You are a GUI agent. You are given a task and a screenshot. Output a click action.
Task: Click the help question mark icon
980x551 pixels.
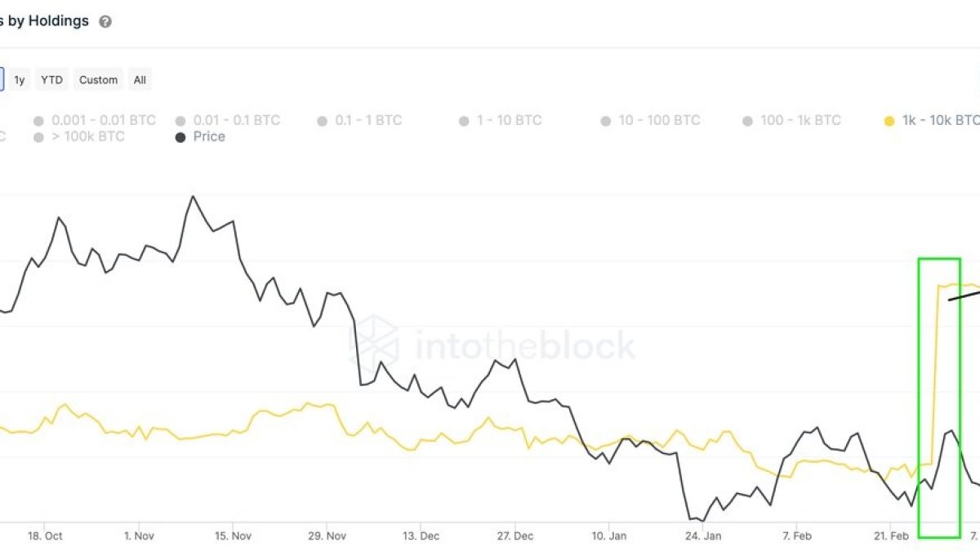105,22
